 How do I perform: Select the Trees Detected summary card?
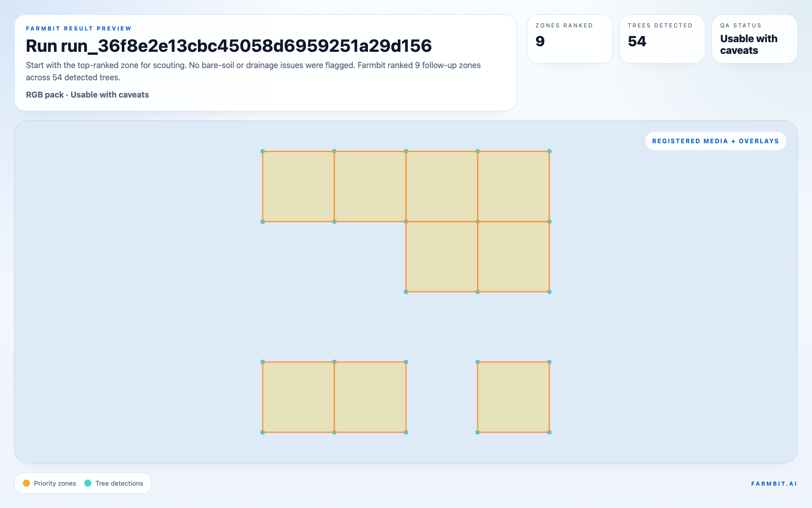click(662, 39)
